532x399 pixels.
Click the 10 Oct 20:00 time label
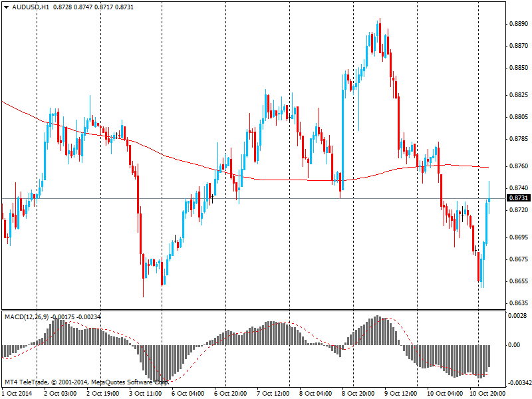point(487,394)
